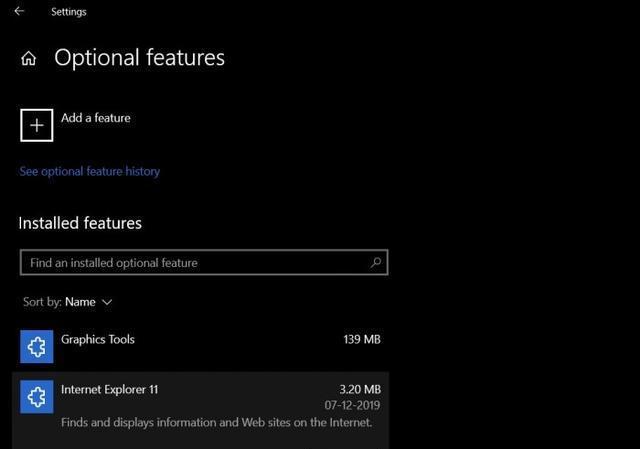Image resolution: width=640 pixels, height=449 pixels.
Task: Expand the chevron next to Name
Action: [x=107, y=302]
